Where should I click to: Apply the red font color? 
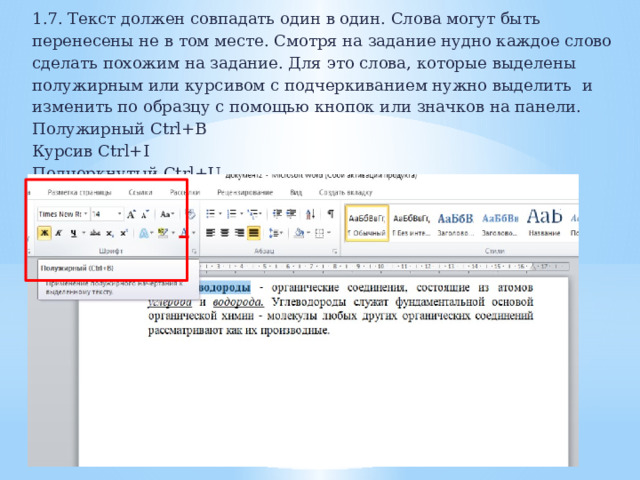click(184, 233)
